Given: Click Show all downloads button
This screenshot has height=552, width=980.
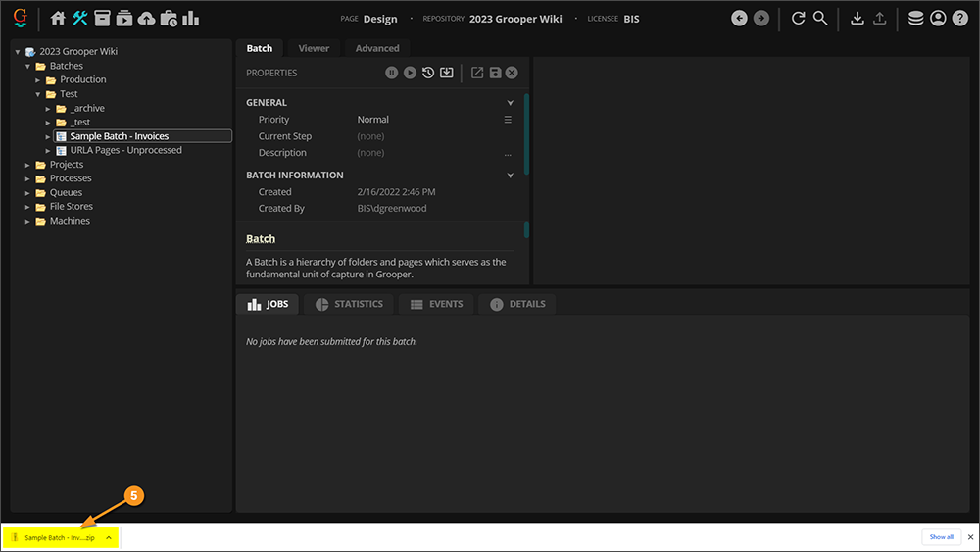Looking at the screenshot, I should point(941,537).
